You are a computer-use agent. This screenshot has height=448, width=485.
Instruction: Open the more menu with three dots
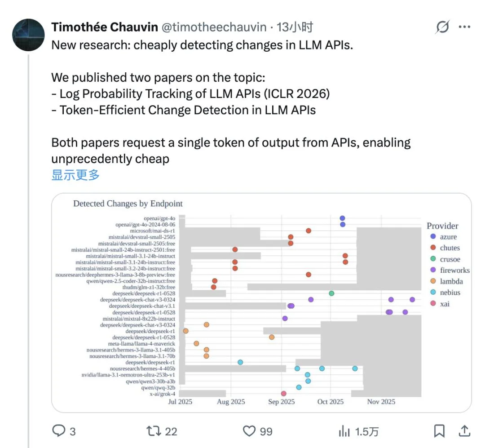click(x=465, y=27)
